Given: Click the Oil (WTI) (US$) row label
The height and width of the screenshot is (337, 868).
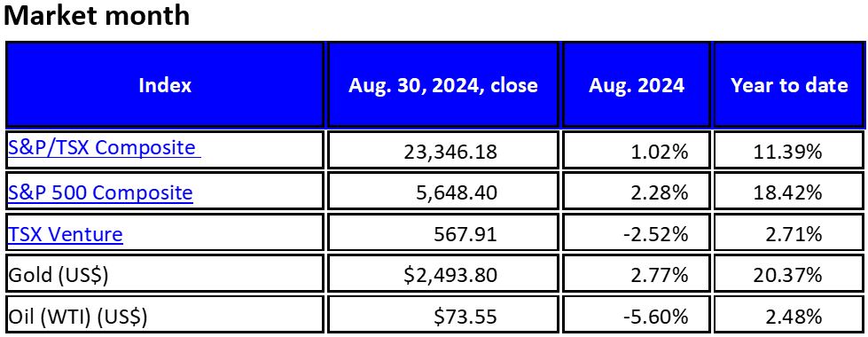Looking at the screenshot, I should coord(78,317).
